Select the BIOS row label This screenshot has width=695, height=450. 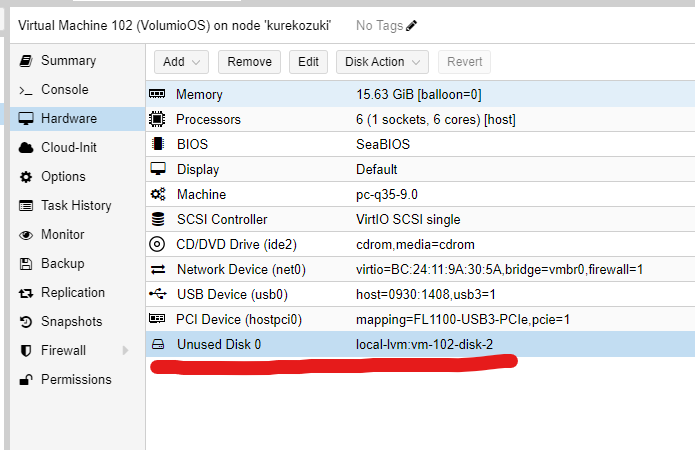point(192,144)
